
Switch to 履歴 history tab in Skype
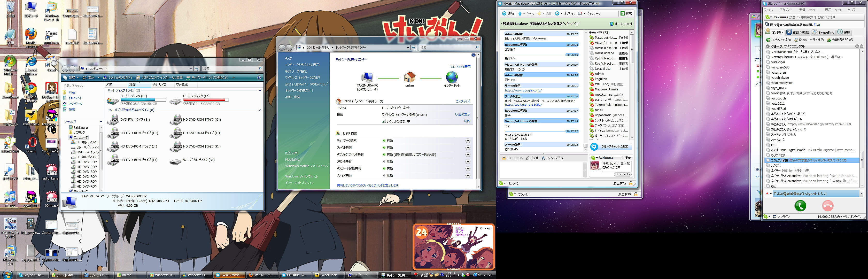pyautogui.click(x=844, y=32)
